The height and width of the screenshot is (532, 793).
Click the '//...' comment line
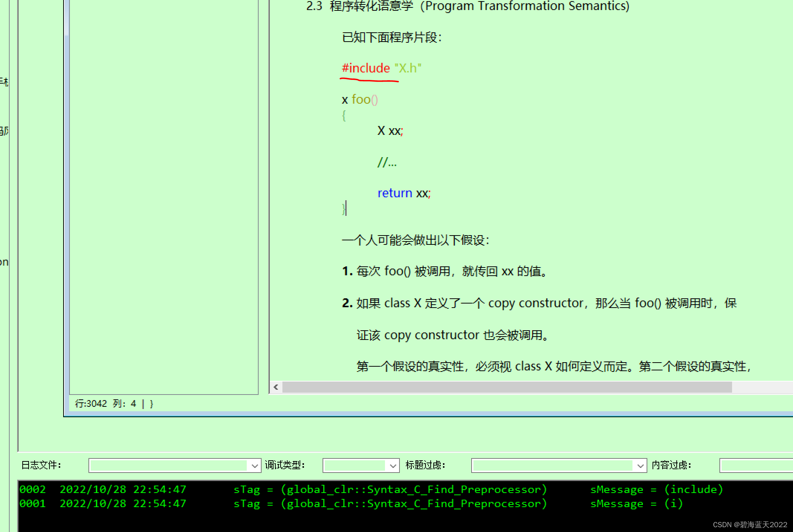click(387, 162)
